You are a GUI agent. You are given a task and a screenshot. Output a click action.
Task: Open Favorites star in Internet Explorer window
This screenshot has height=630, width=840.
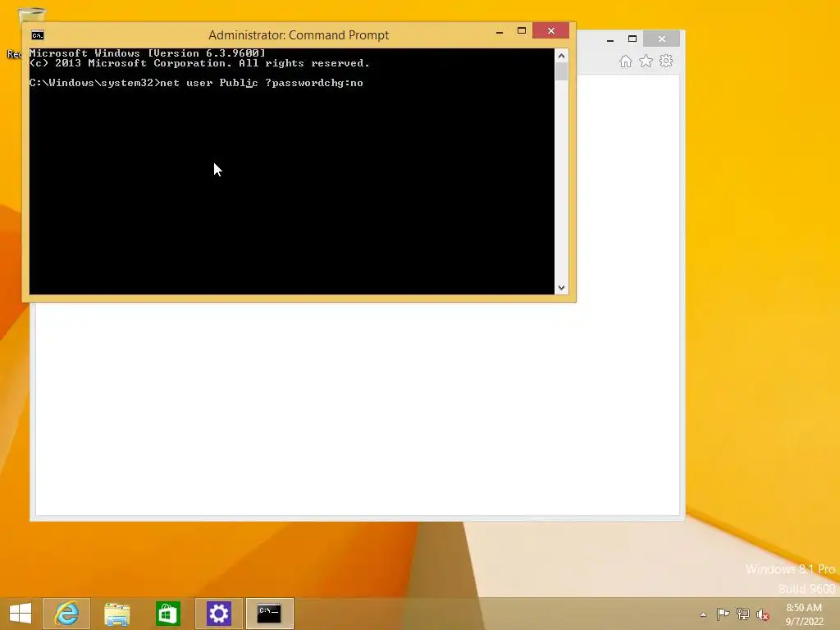[646, 61]
